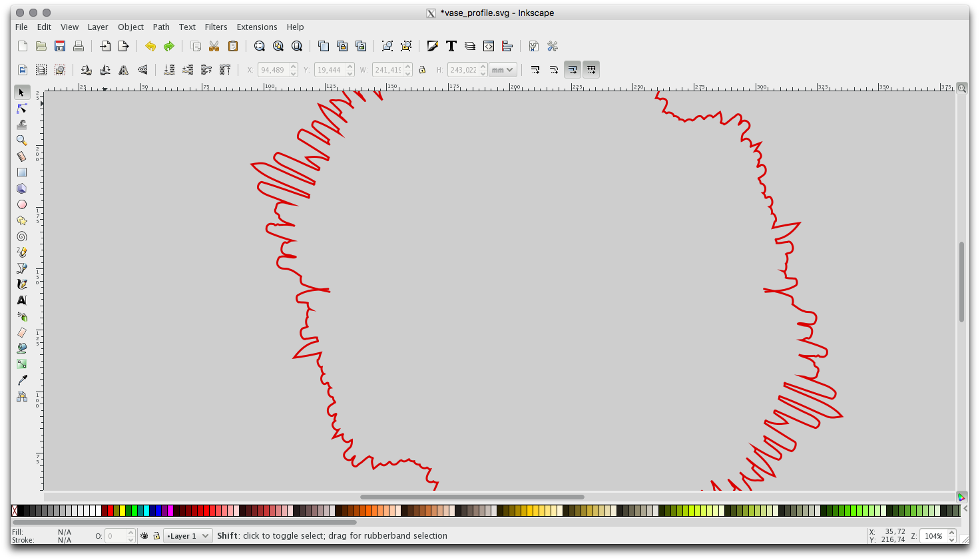Click the Open file folder icon

tap(41, 46)
